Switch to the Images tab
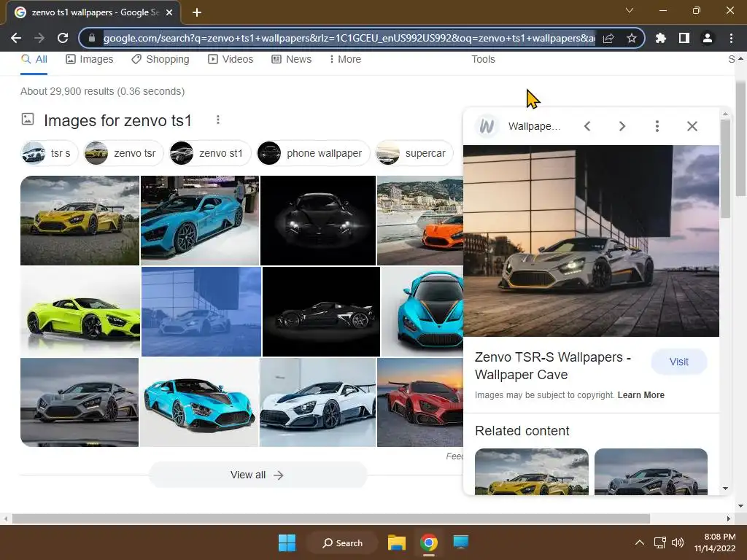The height and width of the screenshot is (560, 747). [90, 60]
